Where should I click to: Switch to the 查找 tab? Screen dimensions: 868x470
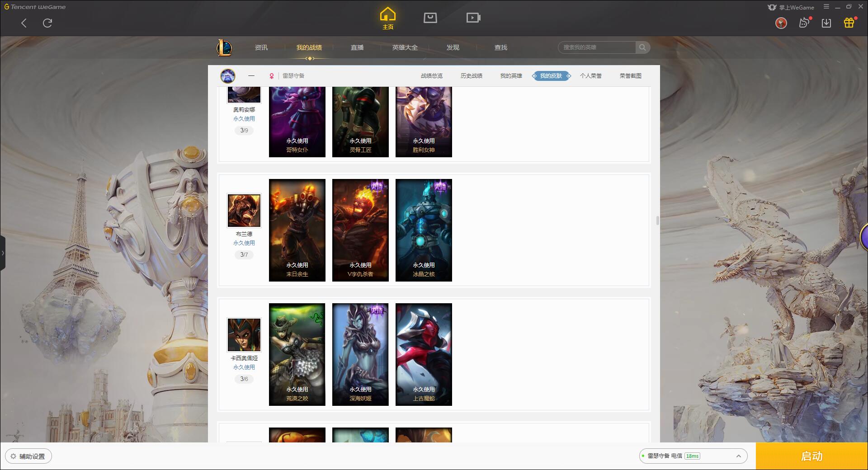[501, 47]
